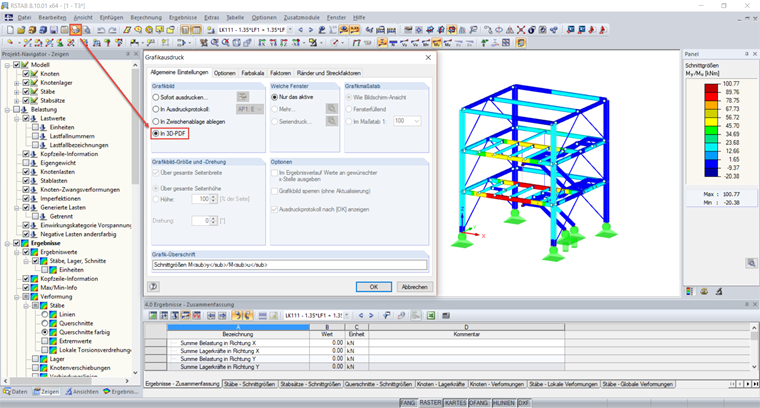Screen dimensions: 760x408
Task: Click the Mz moment results icon
Action: (x=448, y=43)
